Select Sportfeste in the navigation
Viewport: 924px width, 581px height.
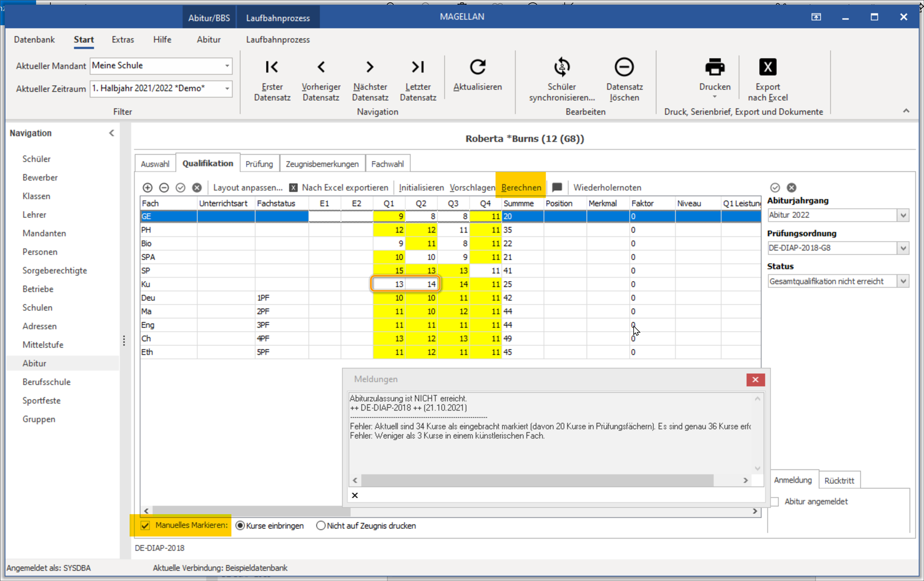coord(41,400)
